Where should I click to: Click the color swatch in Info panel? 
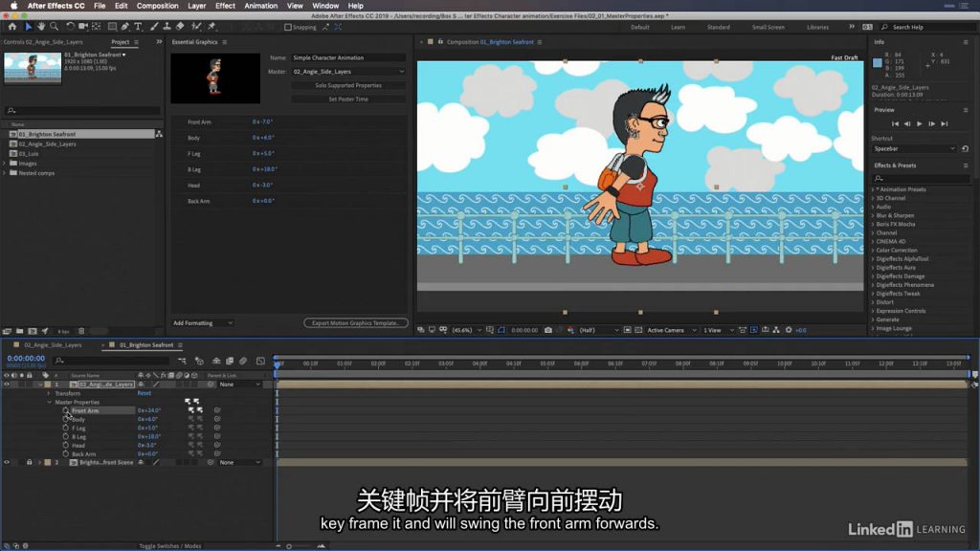pos(878,63)
